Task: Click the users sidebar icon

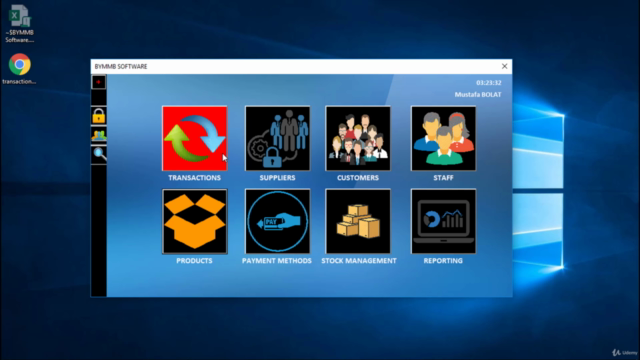Action: click(x=99, y=135)
